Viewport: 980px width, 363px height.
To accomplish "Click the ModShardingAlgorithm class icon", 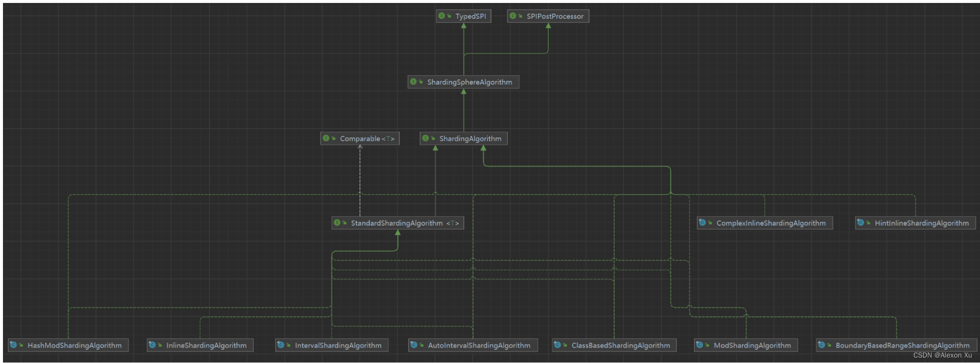I will coord(700,345).
